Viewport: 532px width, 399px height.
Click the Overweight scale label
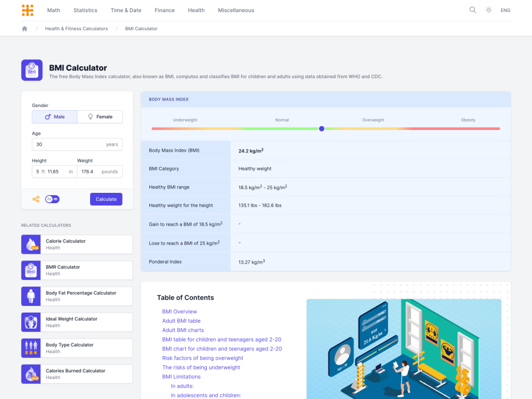click(373, 120)
